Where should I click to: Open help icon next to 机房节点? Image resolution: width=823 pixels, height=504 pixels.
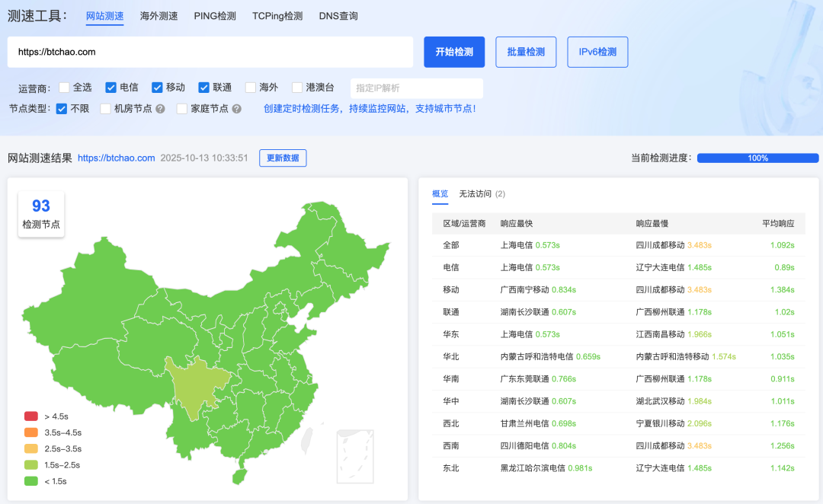click(161, 109)
